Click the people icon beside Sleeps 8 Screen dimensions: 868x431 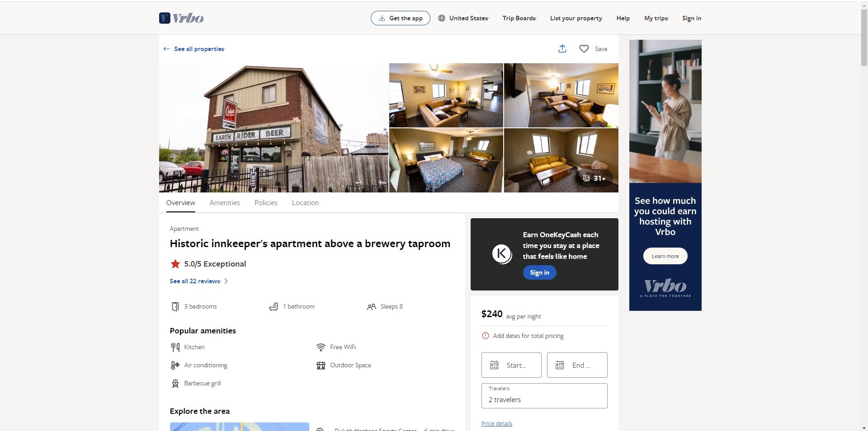[372, 307]
